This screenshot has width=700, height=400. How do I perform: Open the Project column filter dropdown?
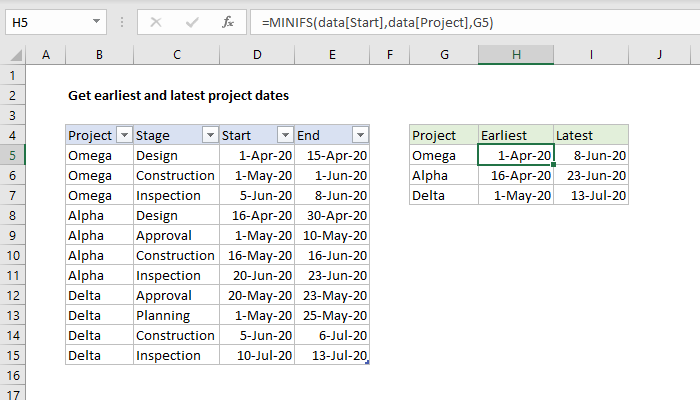coord(124,135)
